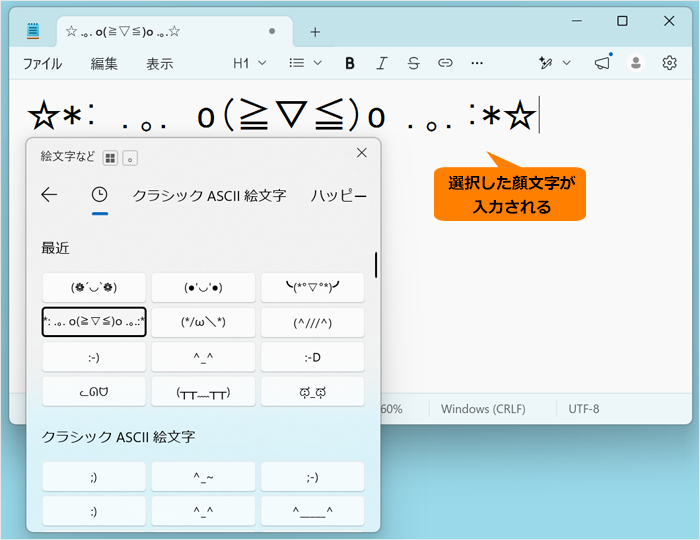Click the 最近 section heading

[x=55, y=248]
